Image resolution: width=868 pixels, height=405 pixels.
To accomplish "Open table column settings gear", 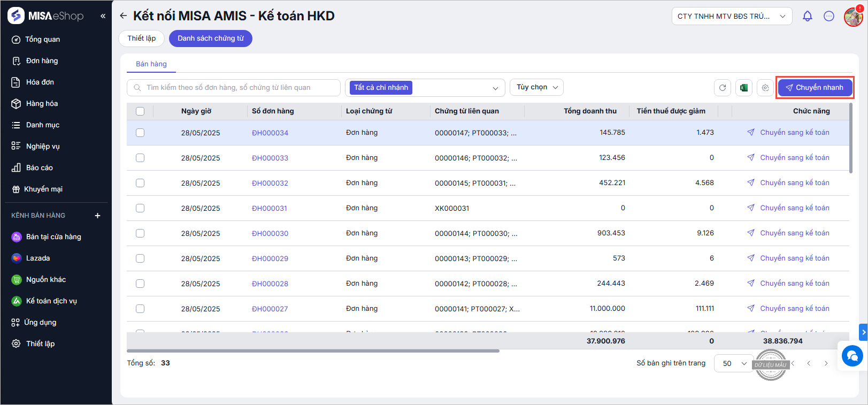I will pyautogui.click(x=765, y=88).
